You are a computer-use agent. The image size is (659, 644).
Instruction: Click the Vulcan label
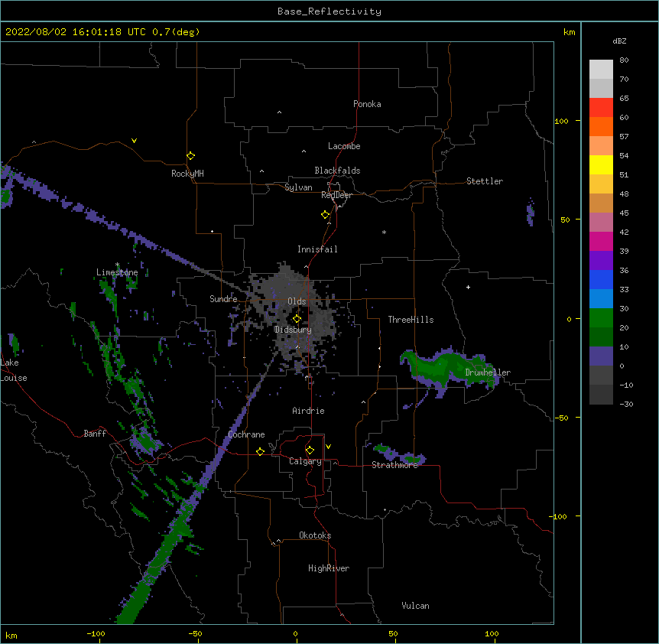tap(415, 606)
